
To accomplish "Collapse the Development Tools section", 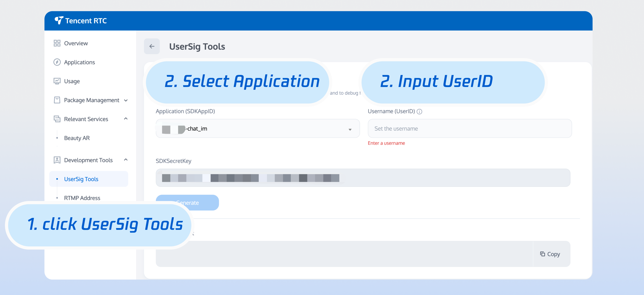I will pos(126,160).
